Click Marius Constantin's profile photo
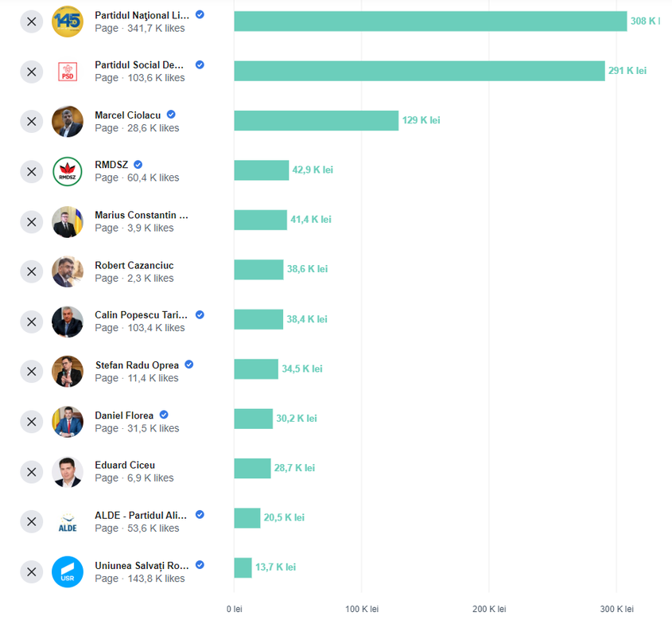This screenshot has height=620, width=672. [68, 222]
